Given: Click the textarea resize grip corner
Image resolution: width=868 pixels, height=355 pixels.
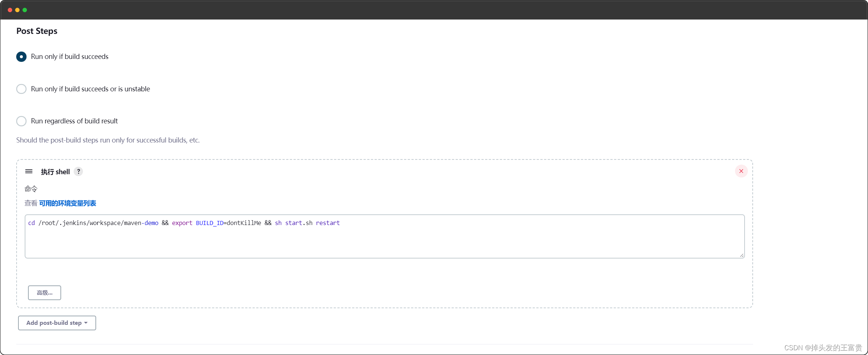Looking at the screenshot, I should pos(742,255).
